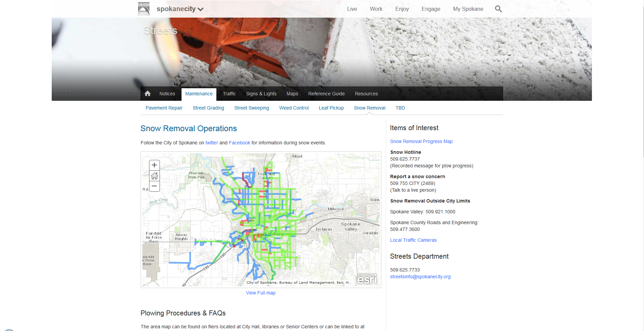Screen dimensions: 644x331
Task: Open the Facebook link
Action: pyautogui.click(x=239, y=143)
